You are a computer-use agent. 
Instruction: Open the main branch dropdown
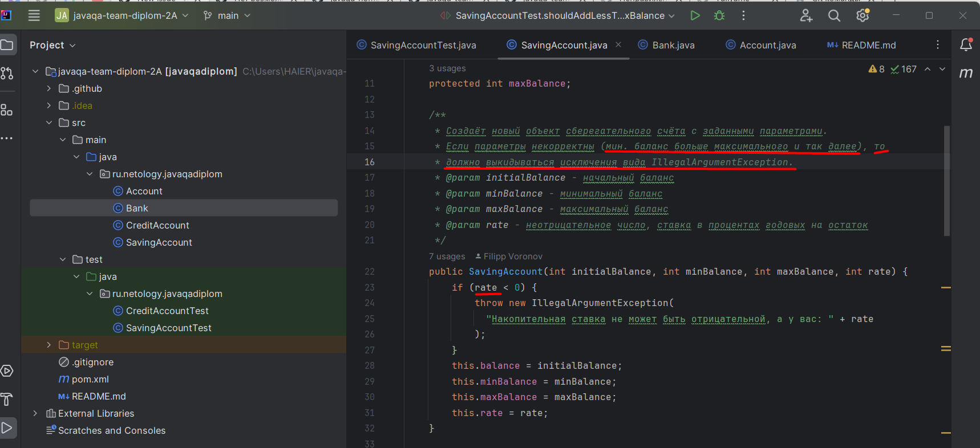pyautogui.click(x=227, y=15)
